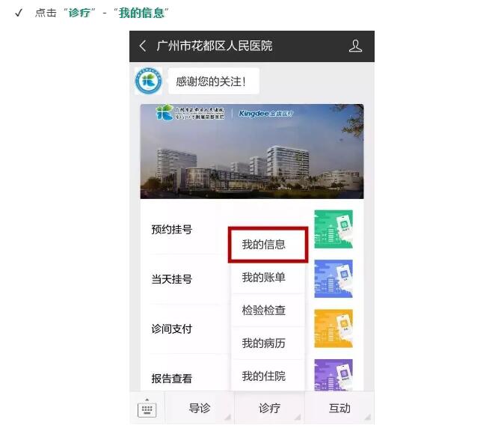Viewport: 504px width, 428px height.
Task: Click the hospital avatar logo
Action: (148, 82)
